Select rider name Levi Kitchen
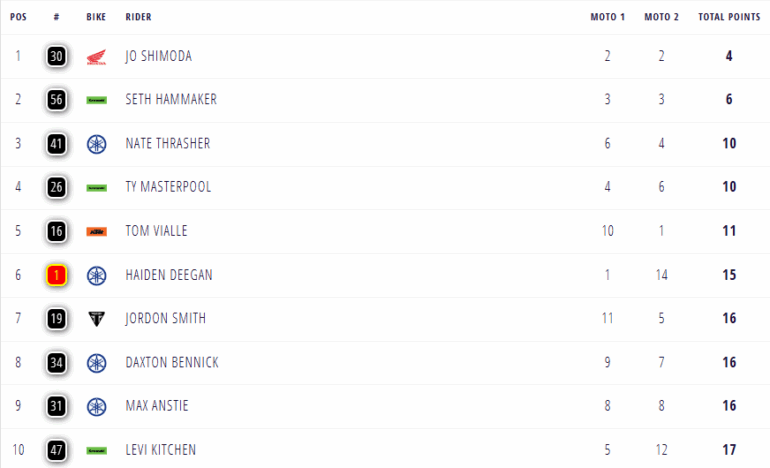770x468 pixels. pyautogui.click(x=161, y=450)
